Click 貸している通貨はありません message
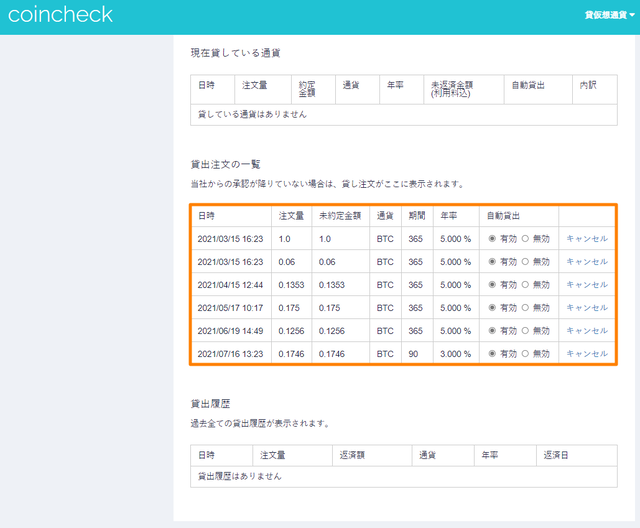Image resolution: width=640 pixels, height=528 pixels. [x=252, y=115]
